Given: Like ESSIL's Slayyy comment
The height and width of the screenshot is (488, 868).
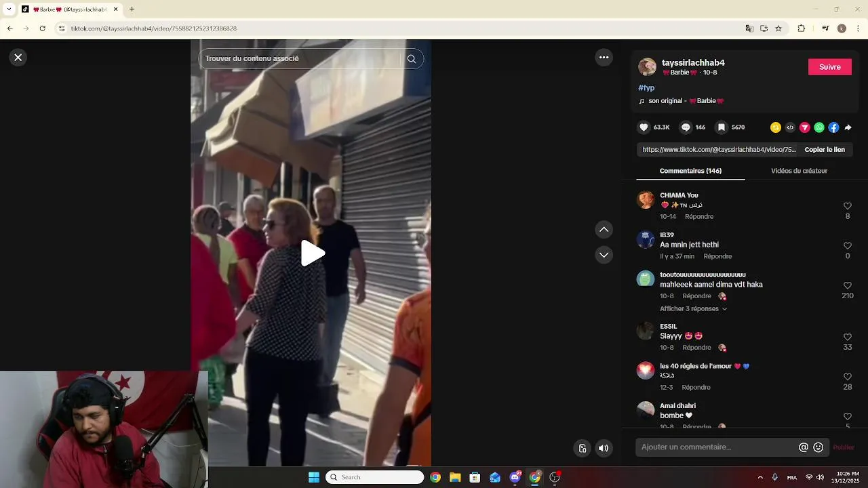Looking at the screenshot, I should [848, 337].
